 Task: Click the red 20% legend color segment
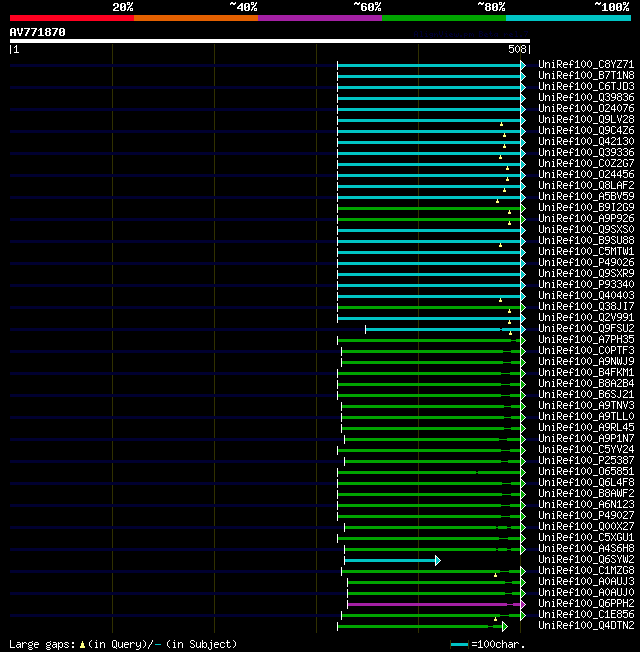point(72,18)
